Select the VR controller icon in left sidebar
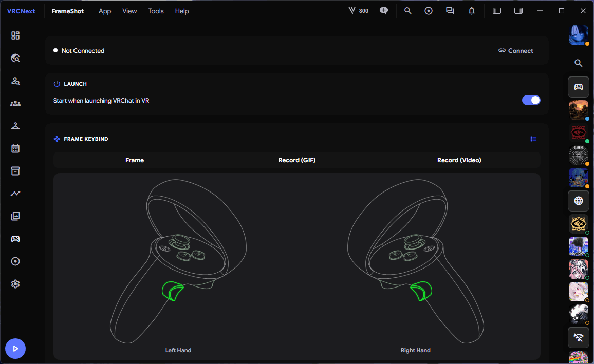Screen dimensions: 594x364 [x=15, y=239]
